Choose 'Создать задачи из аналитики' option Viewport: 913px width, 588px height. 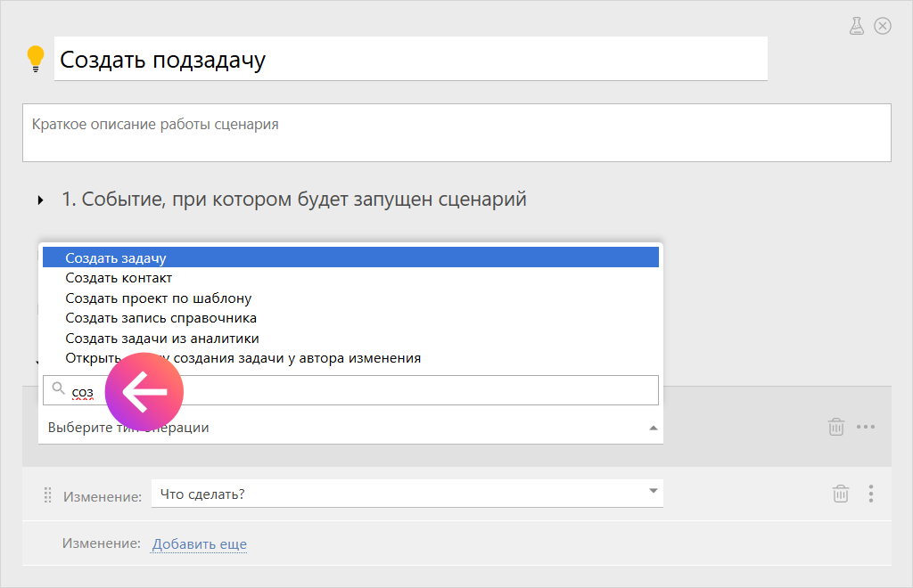pyautogui.click(x=161, y=339)
